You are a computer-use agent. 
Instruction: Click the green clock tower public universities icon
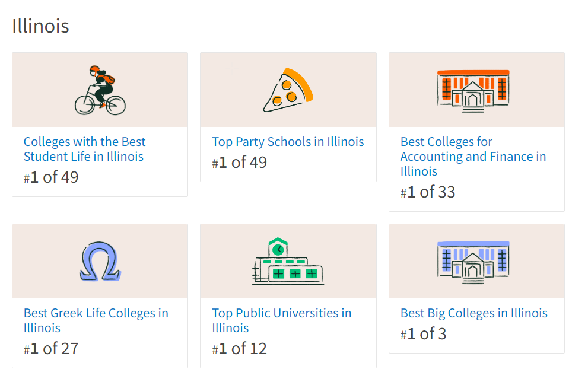coord(288,262)
